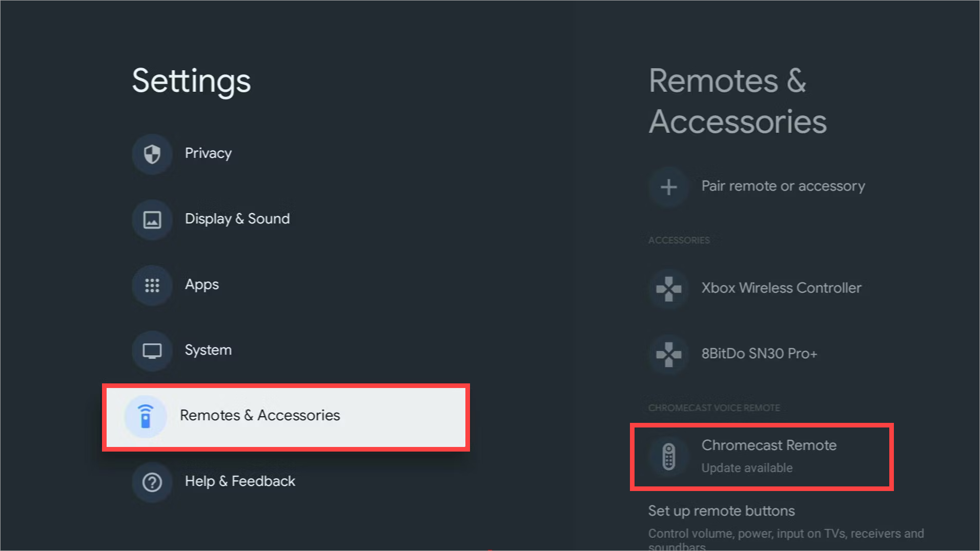
Task: Select the Xbox Wireless Controller gamepad icon
Action: pyautogui.click(x=668, y=288)
